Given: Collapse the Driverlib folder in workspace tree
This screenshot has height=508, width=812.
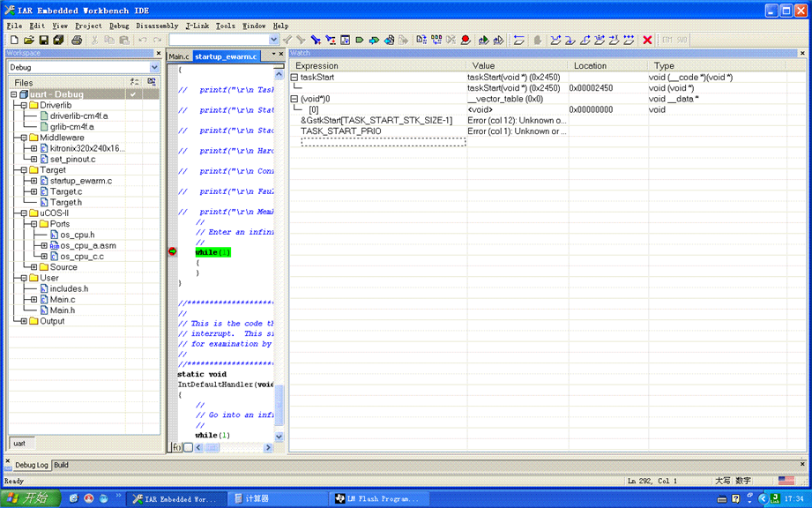Looking at the screenshot, I should tap(24, 105).
